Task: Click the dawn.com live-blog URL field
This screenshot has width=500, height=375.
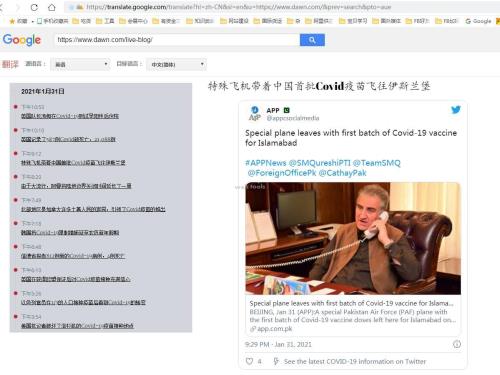Action: 177,40
